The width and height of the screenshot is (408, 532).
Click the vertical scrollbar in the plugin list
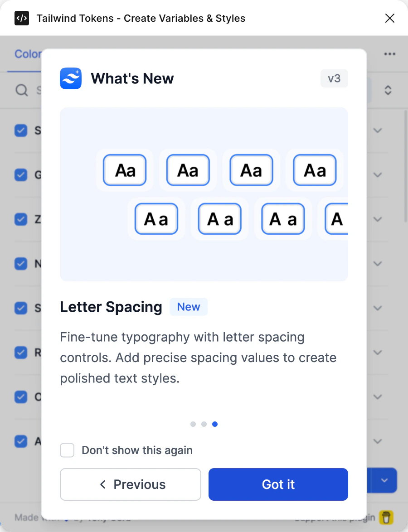tap(405, 166)
